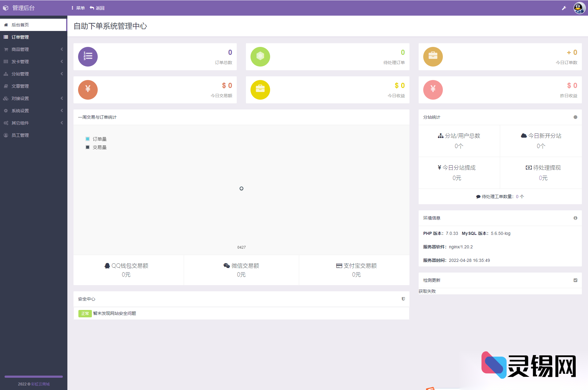The height and width of the screenshot is (390, 588).
Task: Click the purple order total list icon
Action: pos(88,57)
